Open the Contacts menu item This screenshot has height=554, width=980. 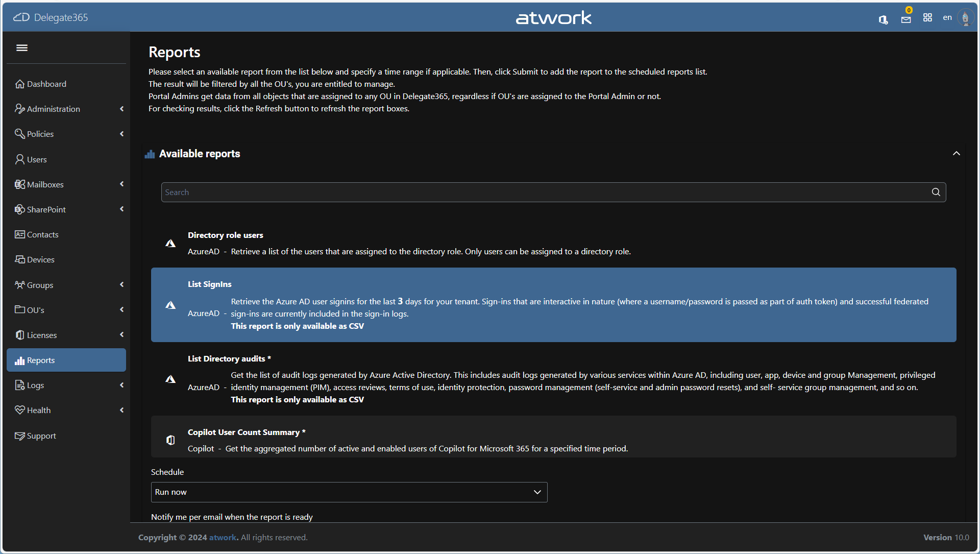[x=66, y=234]
